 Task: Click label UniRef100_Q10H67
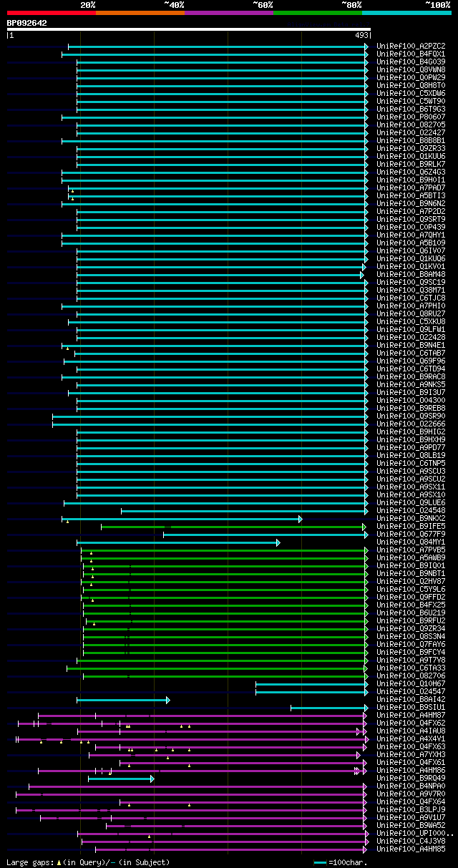coord(411,683)
